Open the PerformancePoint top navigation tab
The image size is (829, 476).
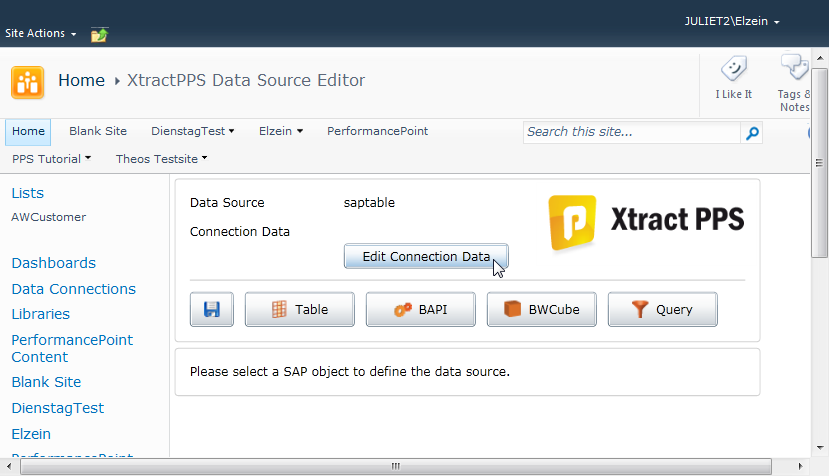coord(377,131)
